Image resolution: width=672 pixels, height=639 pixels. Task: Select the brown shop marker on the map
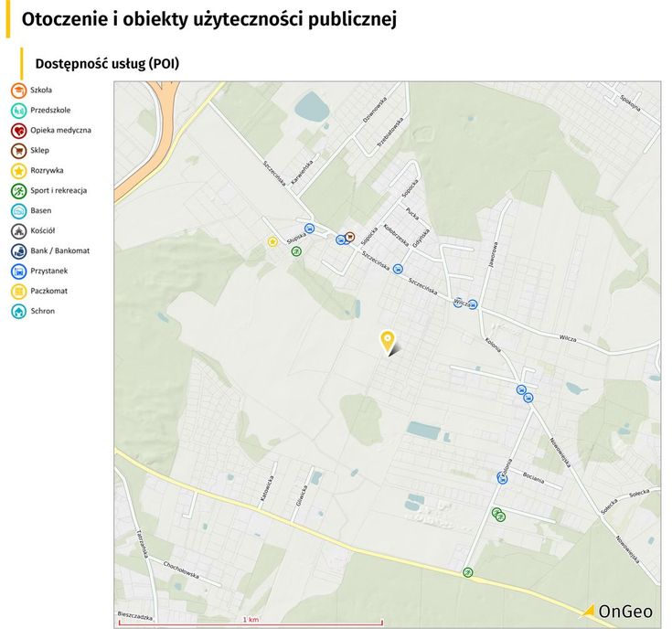(350, 237)
